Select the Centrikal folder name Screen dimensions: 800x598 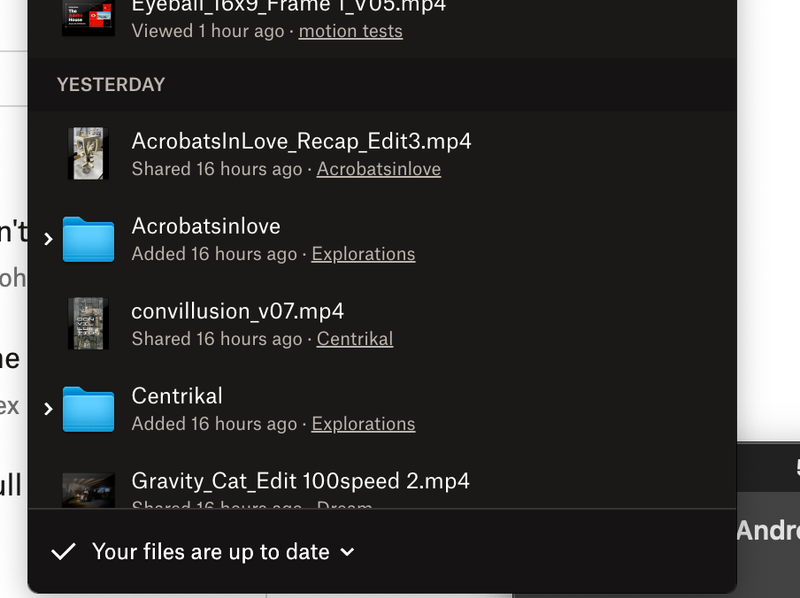(x=177, y=396)
